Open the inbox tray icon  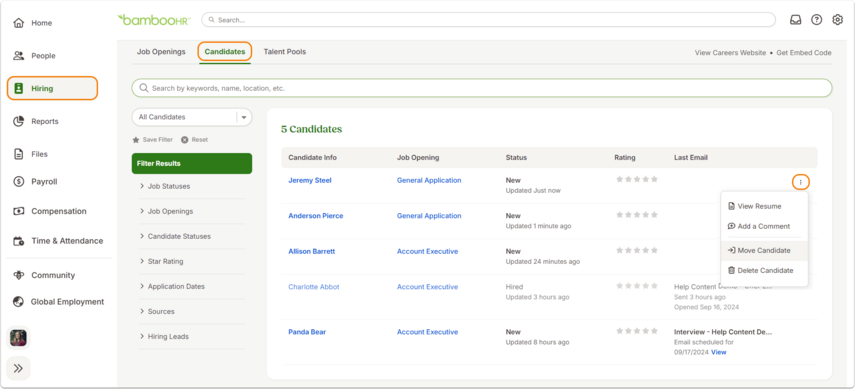point(796,20)
